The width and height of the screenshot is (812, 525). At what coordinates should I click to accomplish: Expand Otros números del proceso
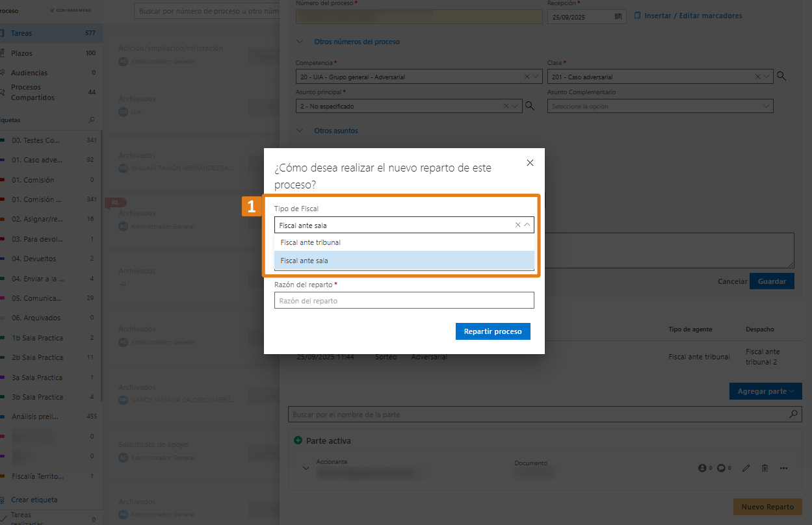(356, 42)
